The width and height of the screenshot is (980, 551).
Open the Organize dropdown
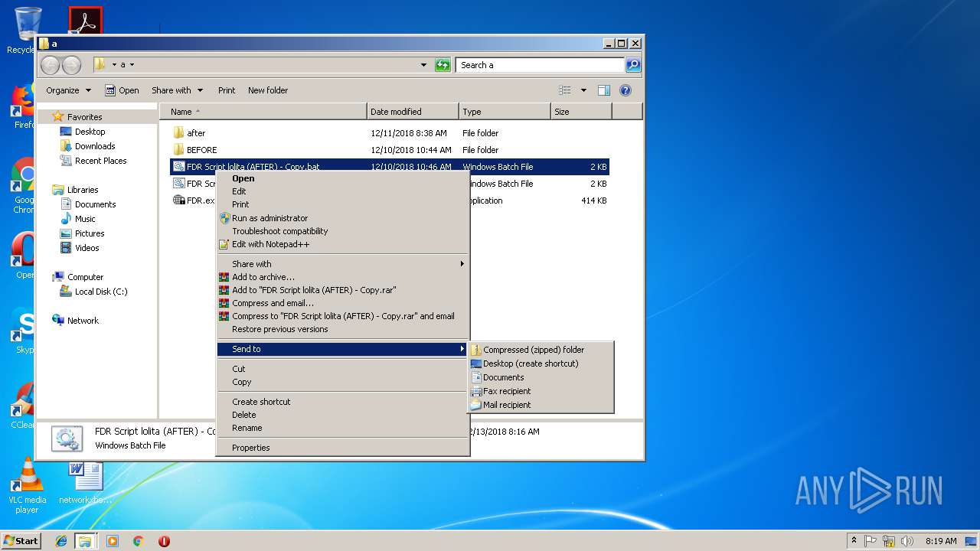pyautogui.click(x=68, y=90)
